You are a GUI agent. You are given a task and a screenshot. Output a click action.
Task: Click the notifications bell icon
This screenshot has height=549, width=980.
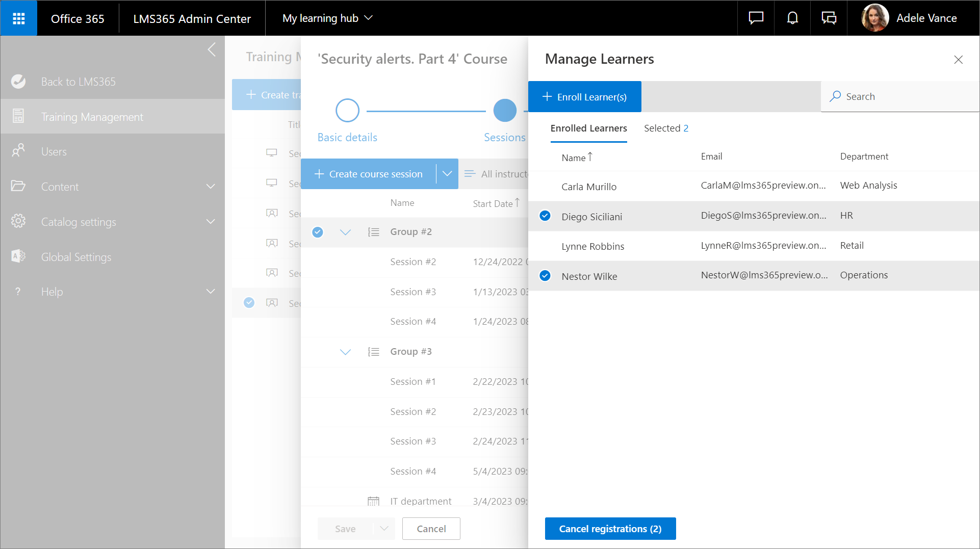tap(792, 18)
